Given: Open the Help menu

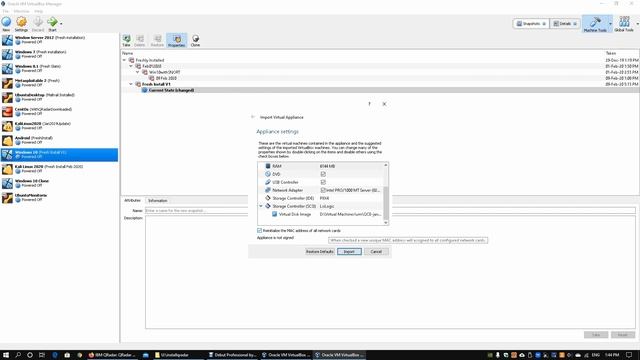Looking at the screenshot, I should tap(38, 11).
